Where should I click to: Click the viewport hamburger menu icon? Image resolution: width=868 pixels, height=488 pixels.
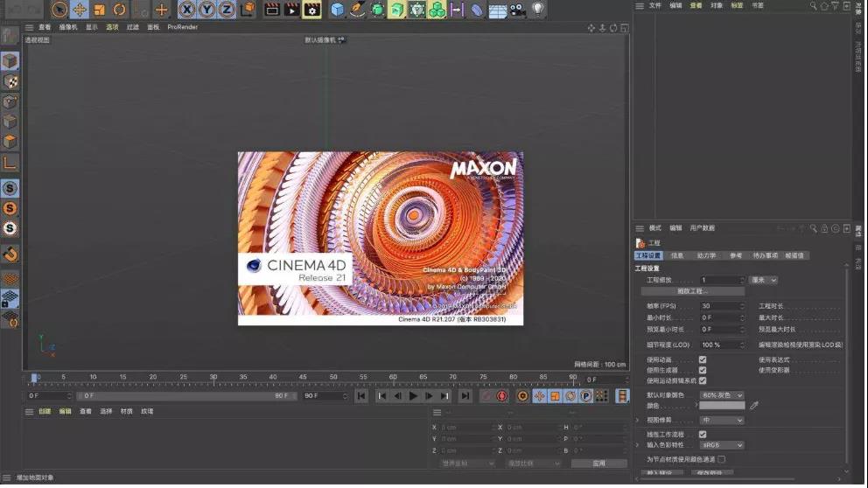pyautogui.click(x=30, y=27)
